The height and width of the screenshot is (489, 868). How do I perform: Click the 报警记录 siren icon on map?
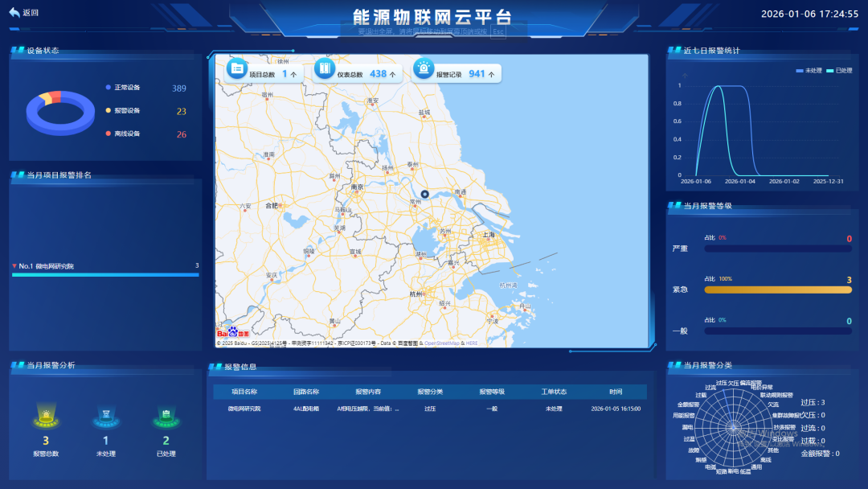pyautogui.click(x=424, y=68)
